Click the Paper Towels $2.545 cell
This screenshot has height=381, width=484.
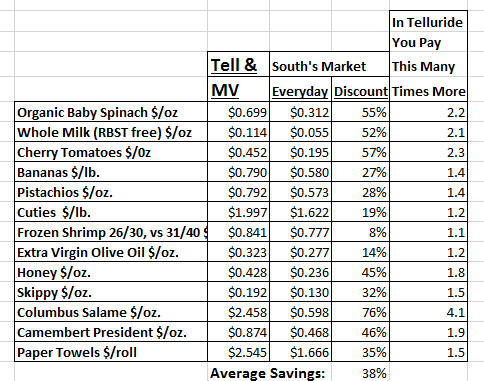[238, 352]
